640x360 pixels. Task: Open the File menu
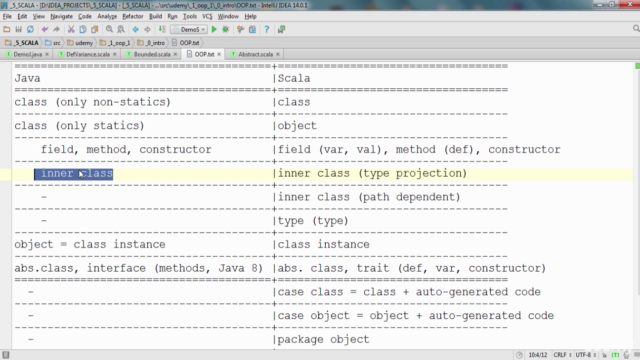point(7,16)
